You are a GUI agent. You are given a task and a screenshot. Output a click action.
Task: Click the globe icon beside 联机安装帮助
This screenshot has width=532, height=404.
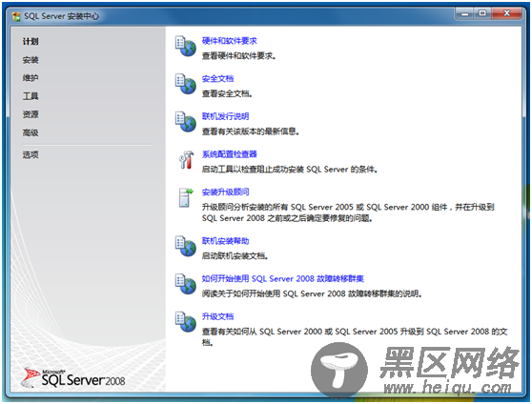tap(186, 246)
